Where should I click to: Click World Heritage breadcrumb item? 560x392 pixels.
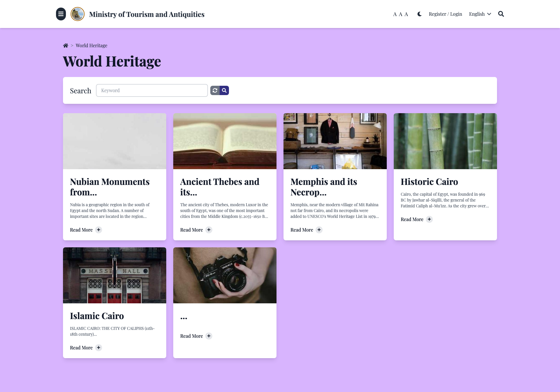pyautogui.click(x=91, y=45)
